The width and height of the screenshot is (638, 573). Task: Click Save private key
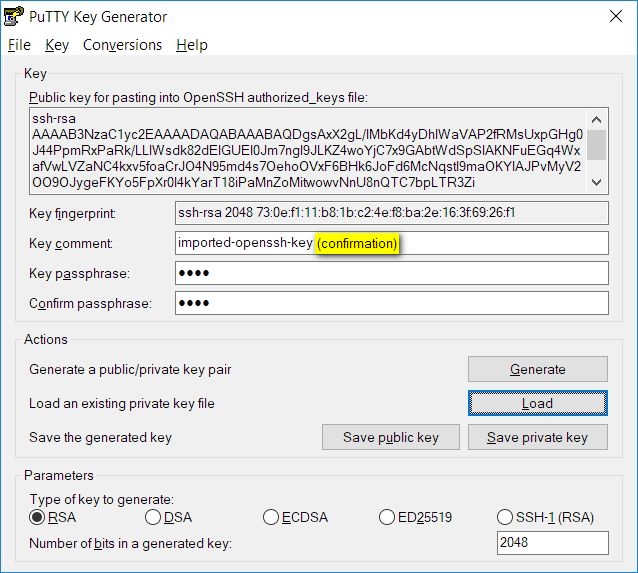click(x=537, y=437)
